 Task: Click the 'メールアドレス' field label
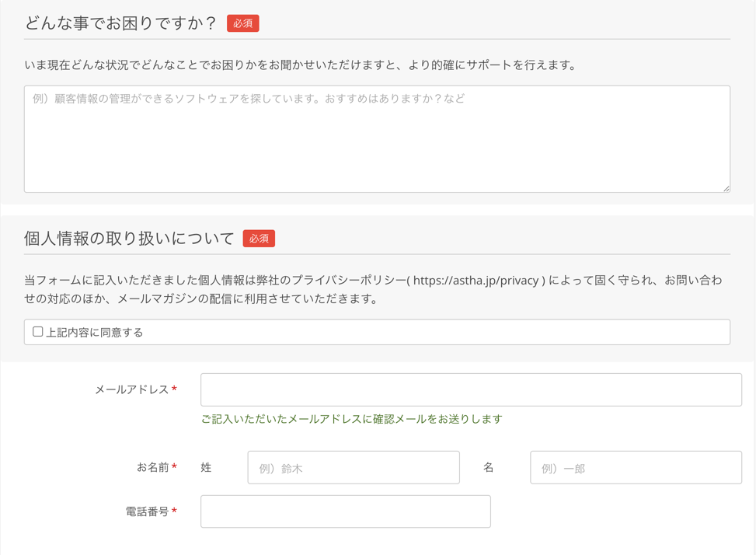131,389
